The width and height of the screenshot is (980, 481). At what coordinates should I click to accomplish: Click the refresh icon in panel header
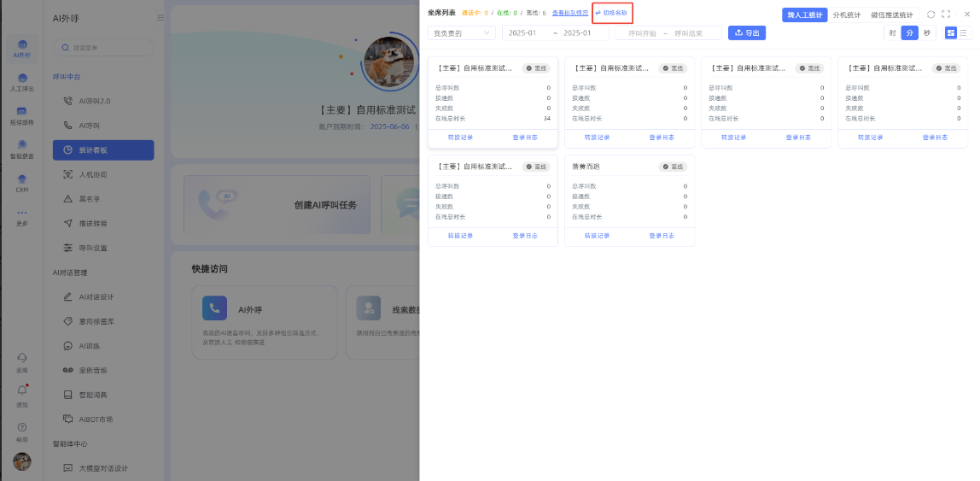930,15
